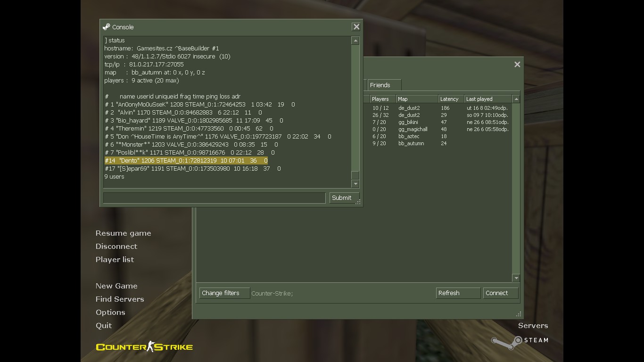Viewport: 644px width, 362px height.
Task: Click the "Alvin" player line in console
Action: pos(183,113)
